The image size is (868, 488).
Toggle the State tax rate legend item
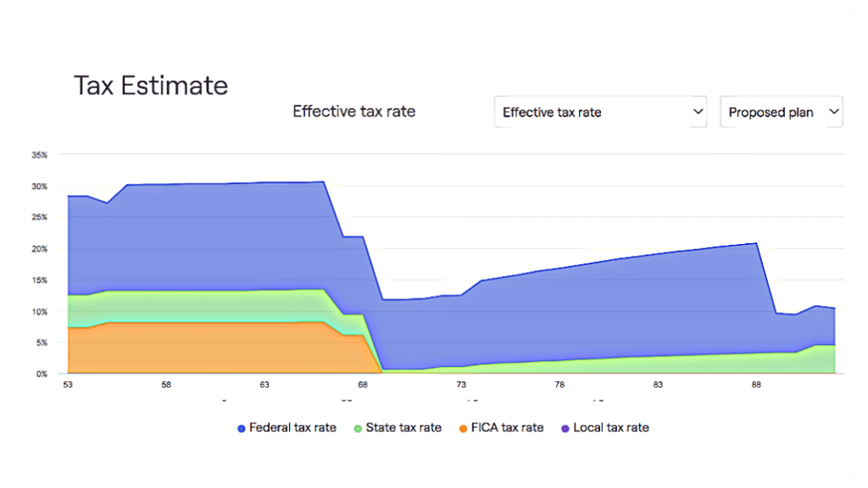[x=398, y=428]
